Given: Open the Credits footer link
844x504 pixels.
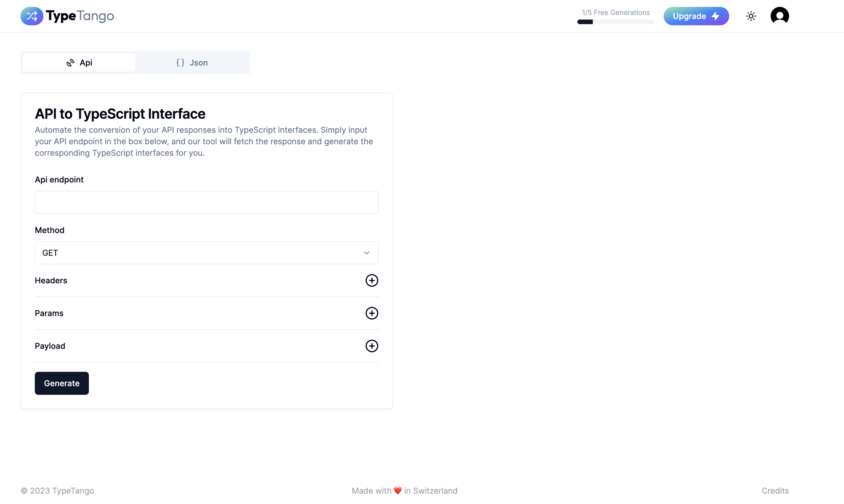Looking at the screenshot, I should [775, 491].
